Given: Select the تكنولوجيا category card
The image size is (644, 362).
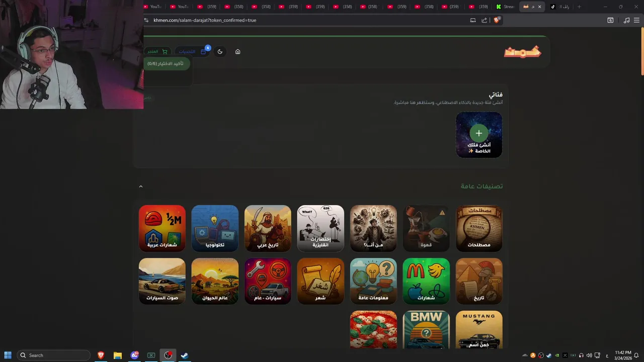Looking at the screenshot, I should [x=215, y=228].
